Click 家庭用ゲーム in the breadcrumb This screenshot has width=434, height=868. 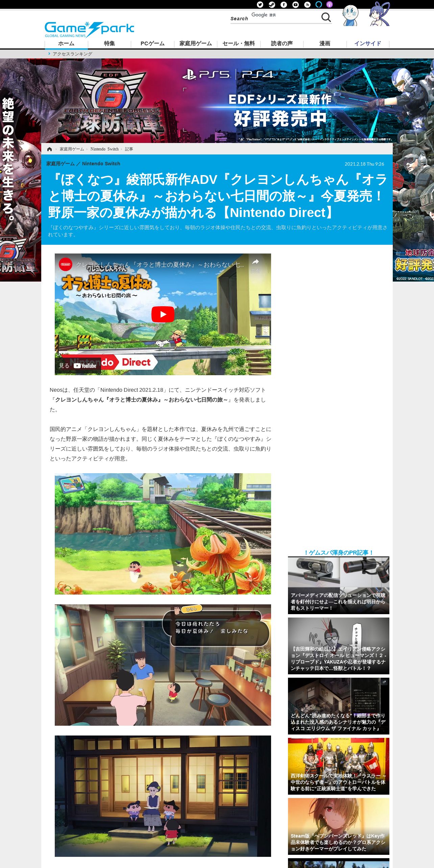coord(72,149)
